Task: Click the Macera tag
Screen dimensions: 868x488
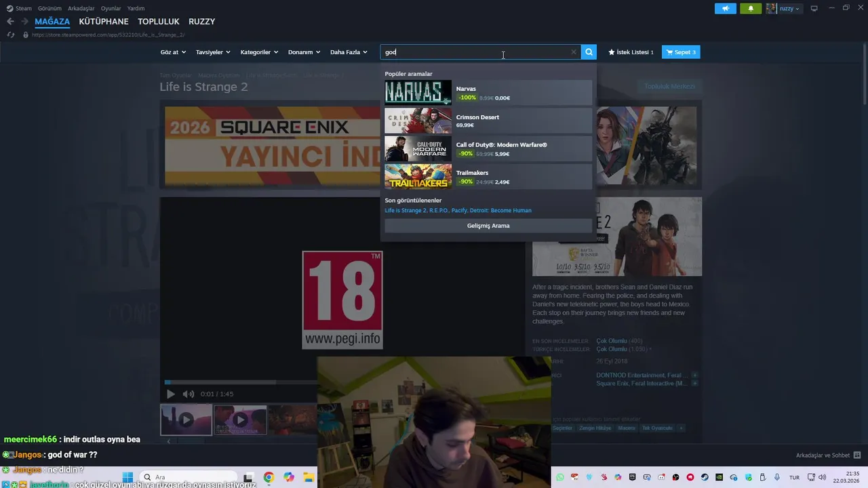Action: click(627, 428)
